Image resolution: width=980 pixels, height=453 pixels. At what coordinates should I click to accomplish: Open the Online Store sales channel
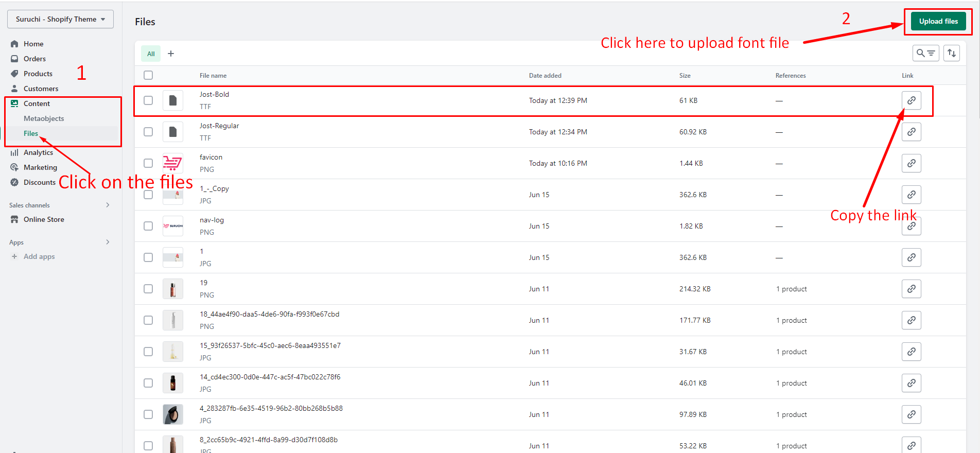pyautogui.click(x=44, y=219)
